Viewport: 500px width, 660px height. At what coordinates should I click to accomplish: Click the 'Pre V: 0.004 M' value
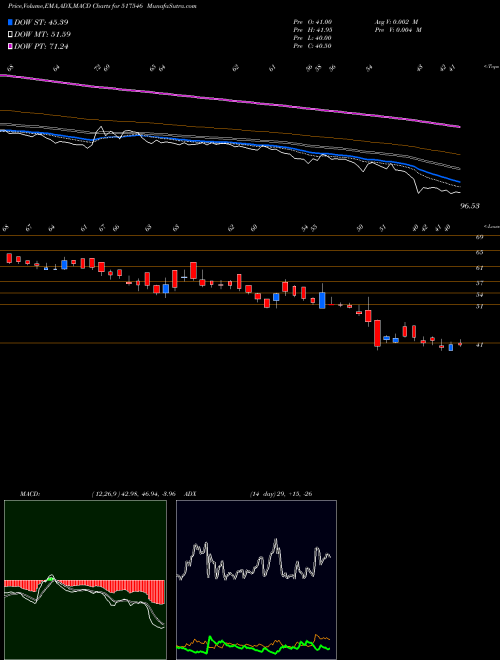(398, 30)
